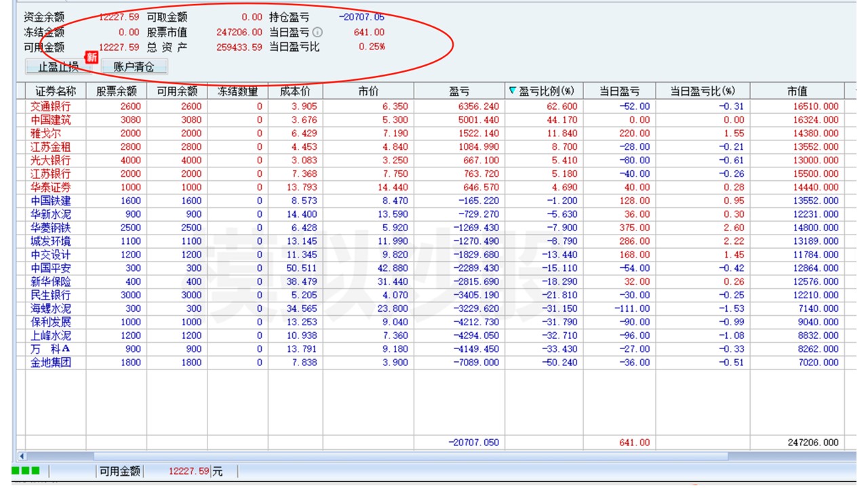The height and width of the screenshot is (488, 868).
Task: Sort by the 盈亏 column header
Action: (x=459, y=91)
